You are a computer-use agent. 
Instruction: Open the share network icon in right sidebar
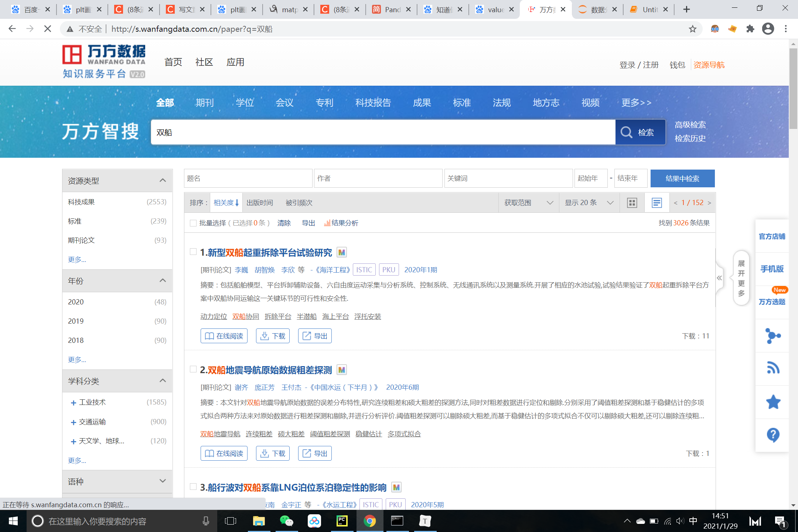click(x=773, y=336)
